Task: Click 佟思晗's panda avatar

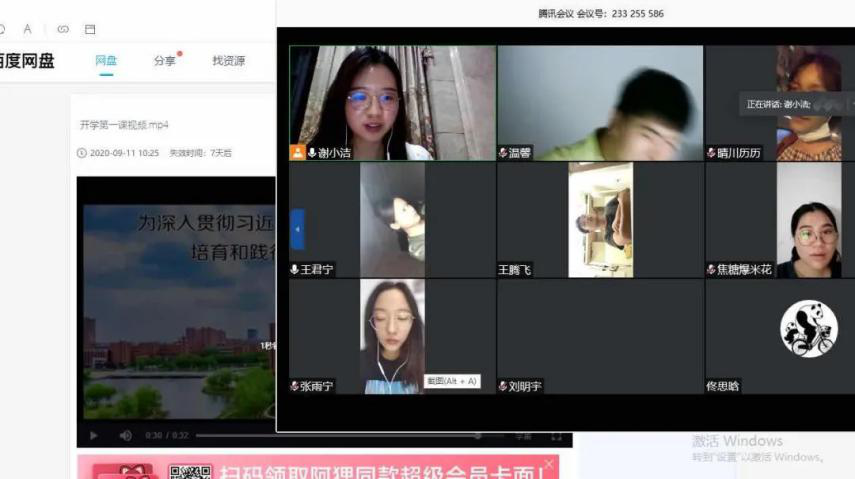Action: (x=809, y=328)
